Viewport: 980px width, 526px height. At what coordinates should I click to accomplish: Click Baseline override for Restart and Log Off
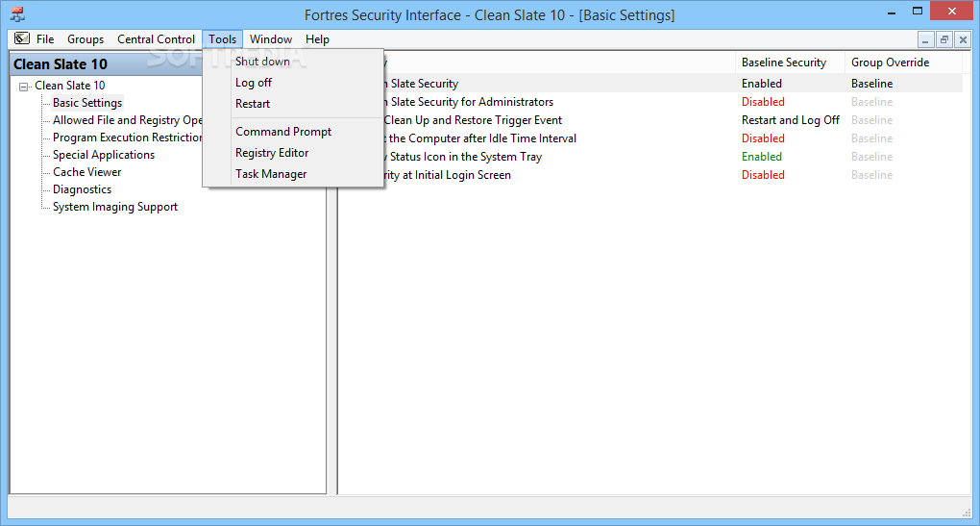point(871,120)
